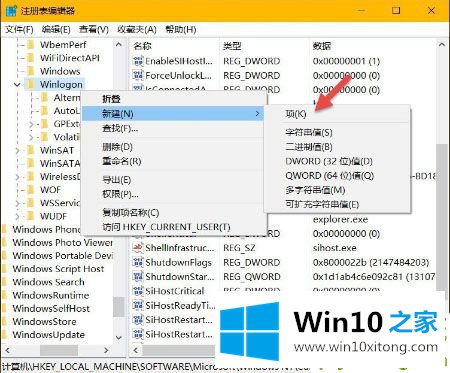Select Windows Script Host key
Viewport: 450px width, 373px height.
coord(58,269)
